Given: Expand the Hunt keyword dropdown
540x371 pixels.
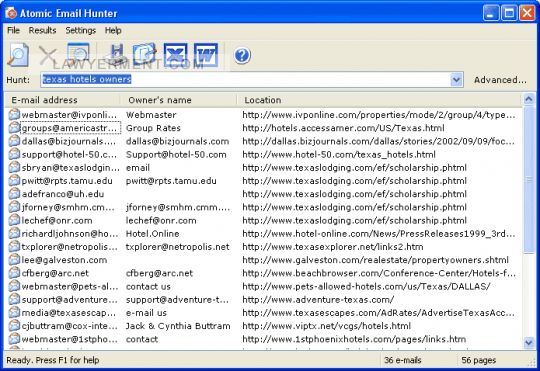Looking at the screenshot, I should pyautogui.click(x=456, y=80).
